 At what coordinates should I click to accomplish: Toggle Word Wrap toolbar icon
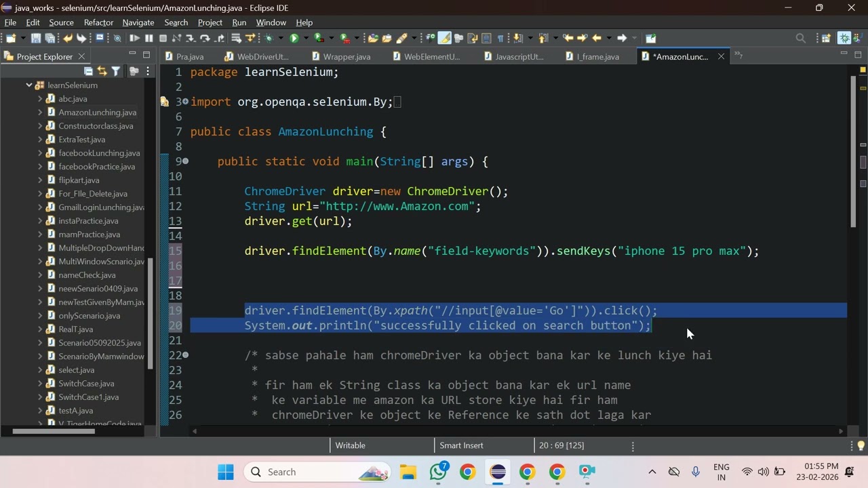click(x=473, y=38)
